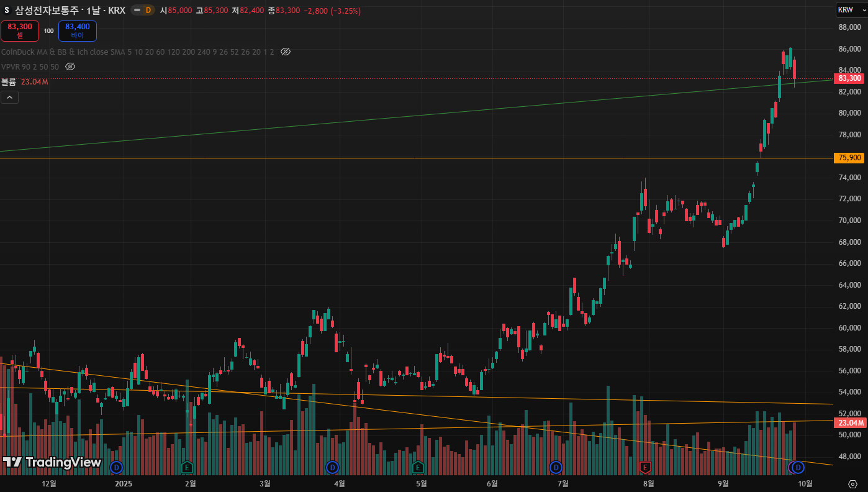Click the 66,000 price axis label

(849, 263)
